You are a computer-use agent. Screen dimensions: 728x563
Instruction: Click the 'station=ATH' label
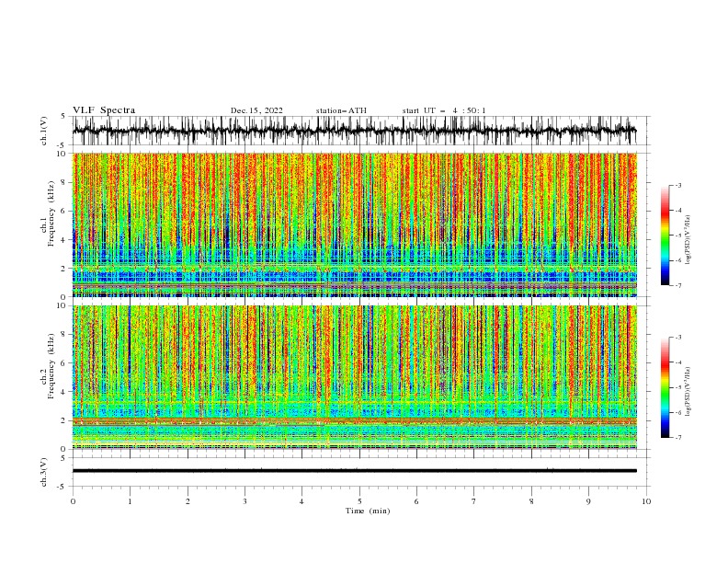point(341,110)
